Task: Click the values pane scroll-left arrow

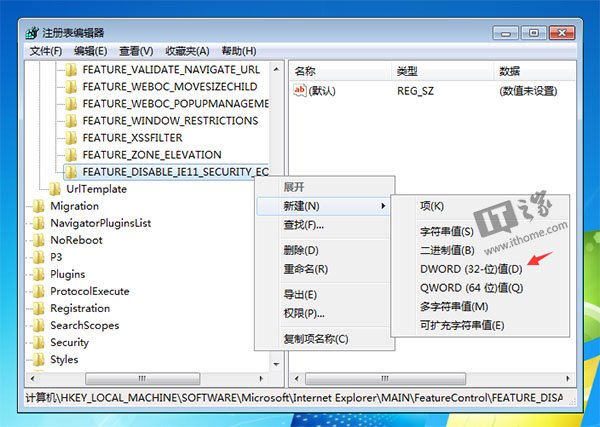Action: [x=297, y=378]
